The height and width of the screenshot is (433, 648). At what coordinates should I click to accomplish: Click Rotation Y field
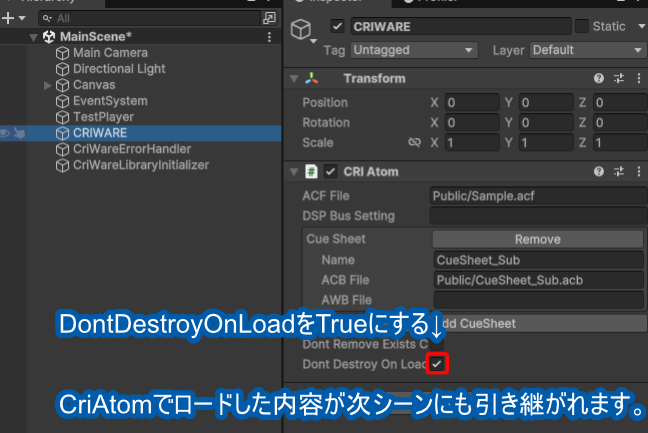coord(546,123)
